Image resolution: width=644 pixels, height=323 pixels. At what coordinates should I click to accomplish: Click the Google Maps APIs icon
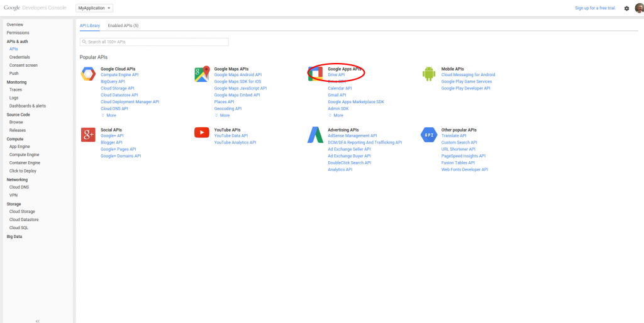tap(201, 74)
